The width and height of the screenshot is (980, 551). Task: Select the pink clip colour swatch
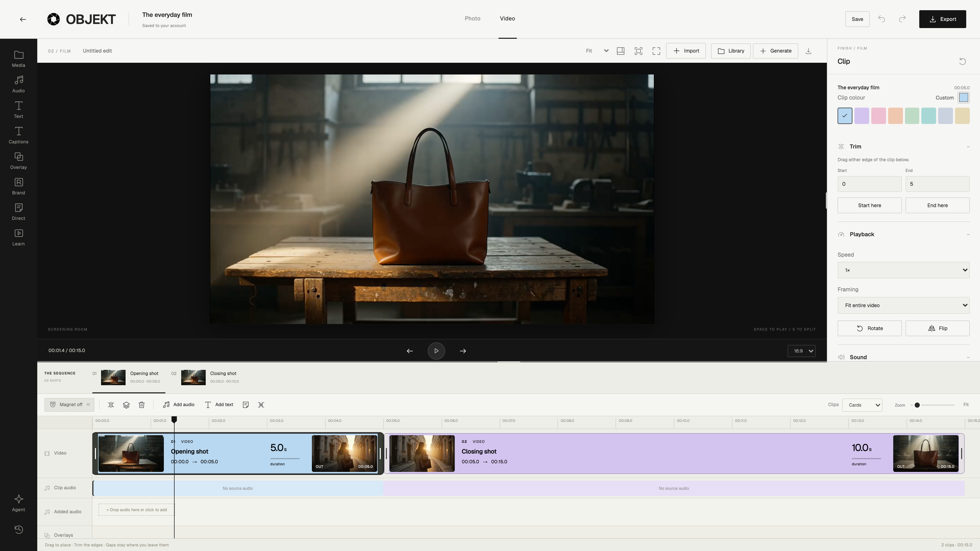point(878,116)
